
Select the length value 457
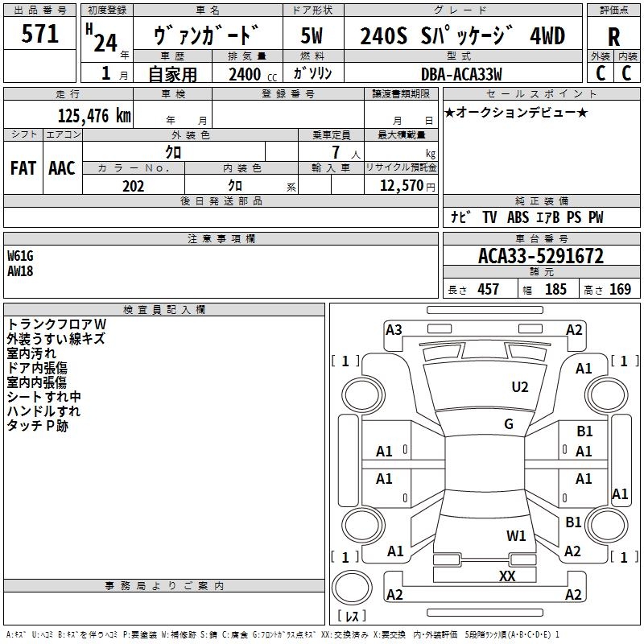pos(488,290)
